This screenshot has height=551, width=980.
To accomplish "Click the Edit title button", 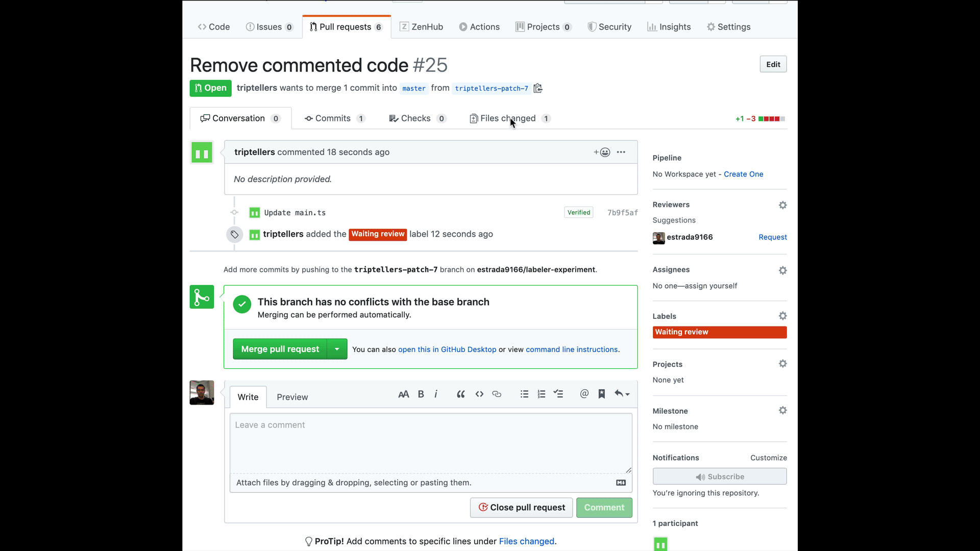I will pyautogui.click(x=773, y=64).
